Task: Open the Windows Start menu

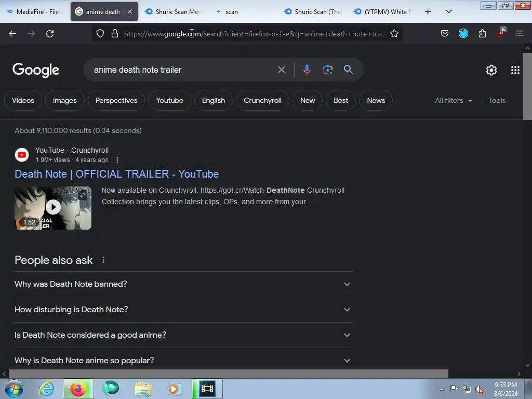Action: [x=14, y=389]
